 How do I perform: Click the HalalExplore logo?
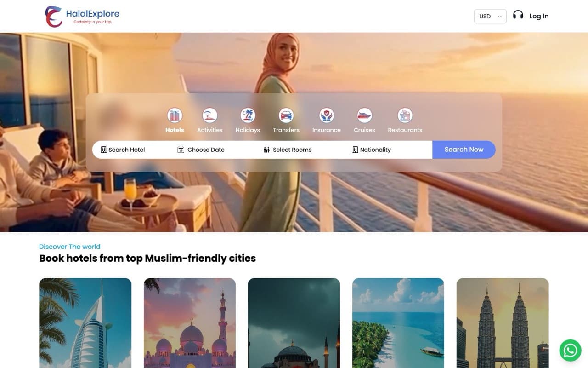[x=82, y=17]
